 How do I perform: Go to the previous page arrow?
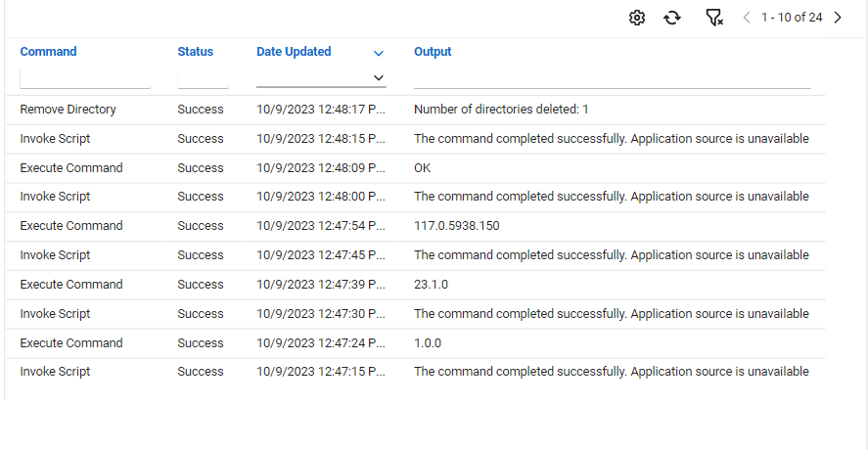(x=747, y=18)
